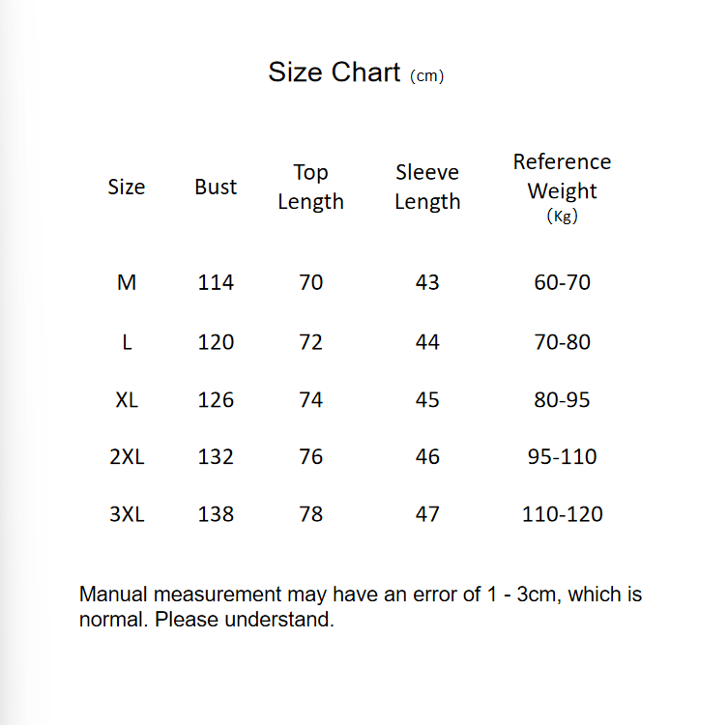Click the Reference Weight column header

point(562,187)
